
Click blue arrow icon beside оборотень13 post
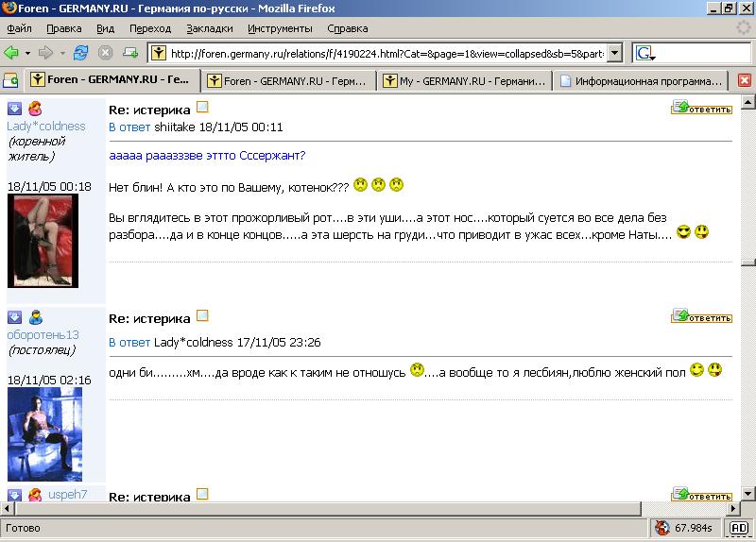tap(14, 317)
